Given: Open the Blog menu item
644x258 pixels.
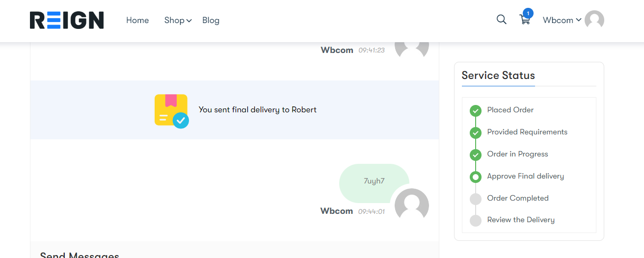Looking at the screenshot, I should tap(211, 20).
